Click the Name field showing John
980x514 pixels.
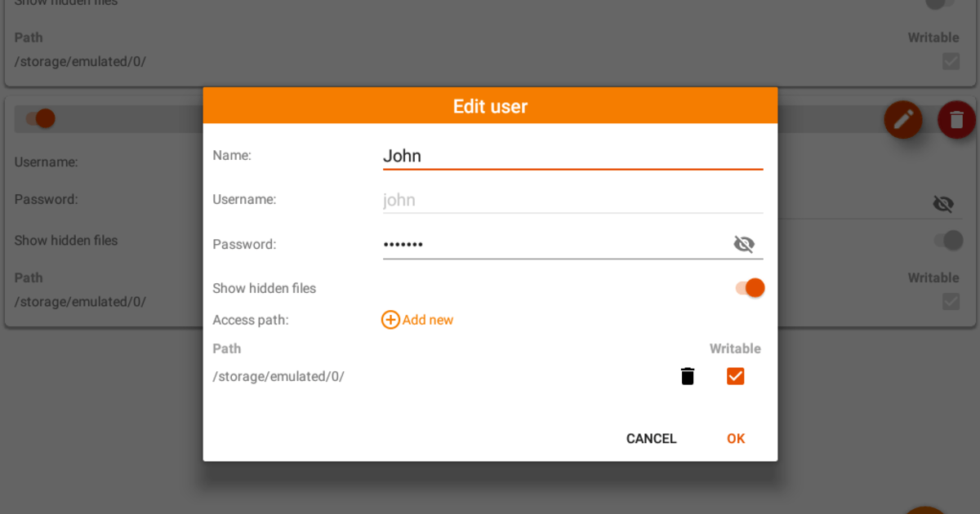coord(572,156)
